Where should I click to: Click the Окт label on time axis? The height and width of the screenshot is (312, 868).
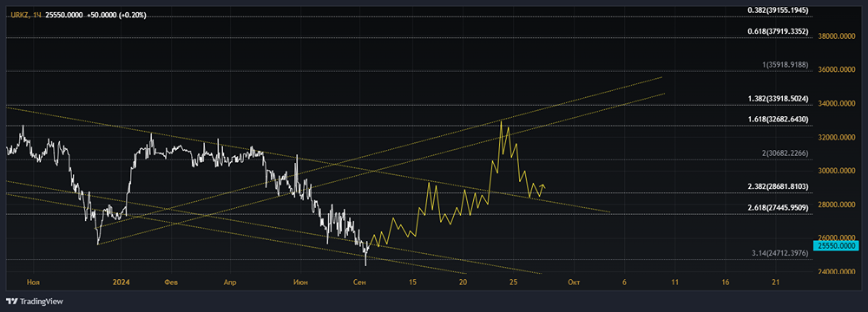pyautogui.click(x=574, y=283)
